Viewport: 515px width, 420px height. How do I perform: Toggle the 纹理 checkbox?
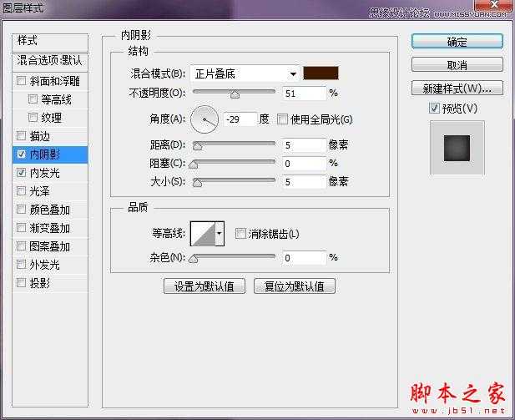33,118
